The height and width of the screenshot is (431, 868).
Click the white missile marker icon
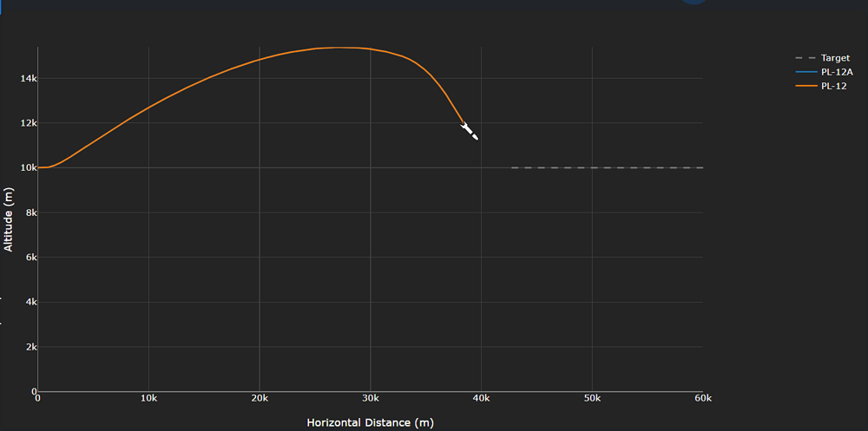coord(470,131)
